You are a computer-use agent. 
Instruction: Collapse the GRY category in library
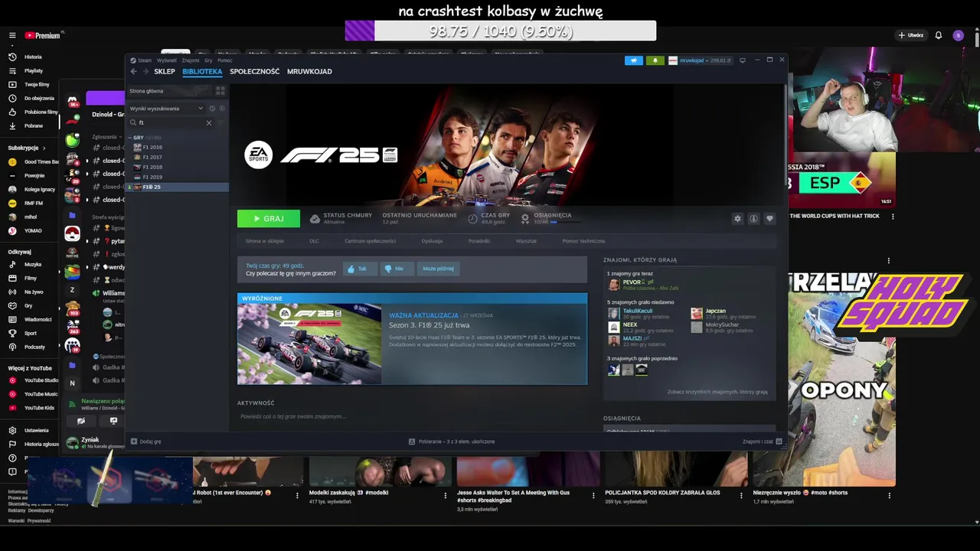(x=130, y=138)
